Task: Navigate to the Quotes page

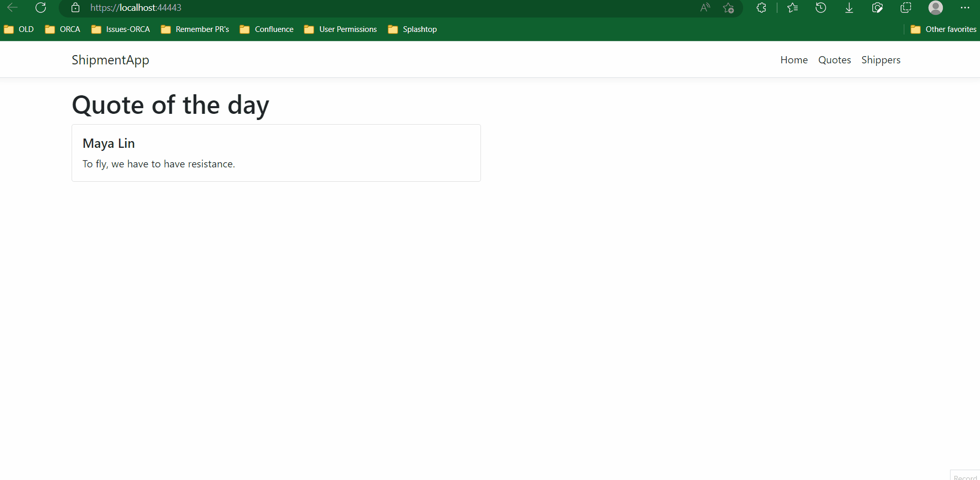Action: [x=834, y=60]
